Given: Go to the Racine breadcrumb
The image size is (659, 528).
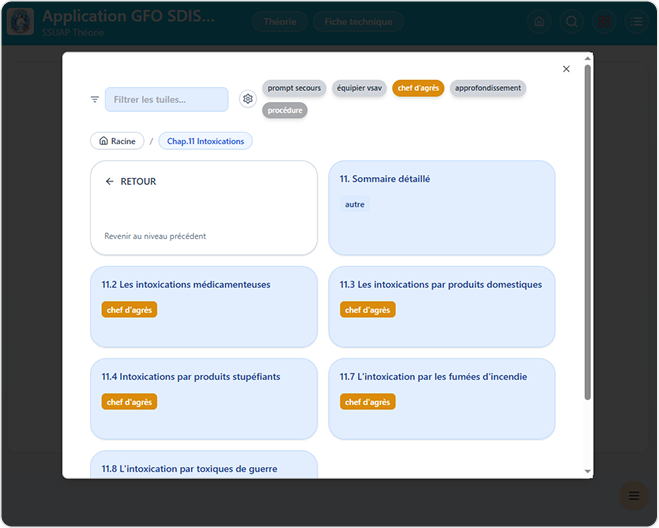Looking at the screenshot, I should click(117, 141).
